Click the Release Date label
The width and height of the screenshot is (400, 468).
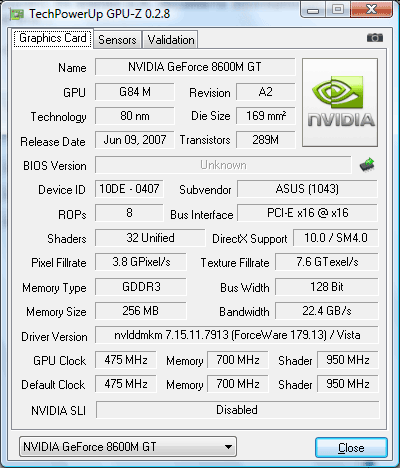pyautogui.click(x=53, y=142)
